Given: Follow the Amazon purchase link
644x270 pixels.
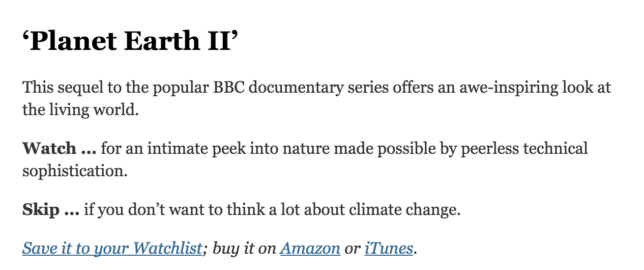Looking at the screenshot, I should (x=310, y=249).
